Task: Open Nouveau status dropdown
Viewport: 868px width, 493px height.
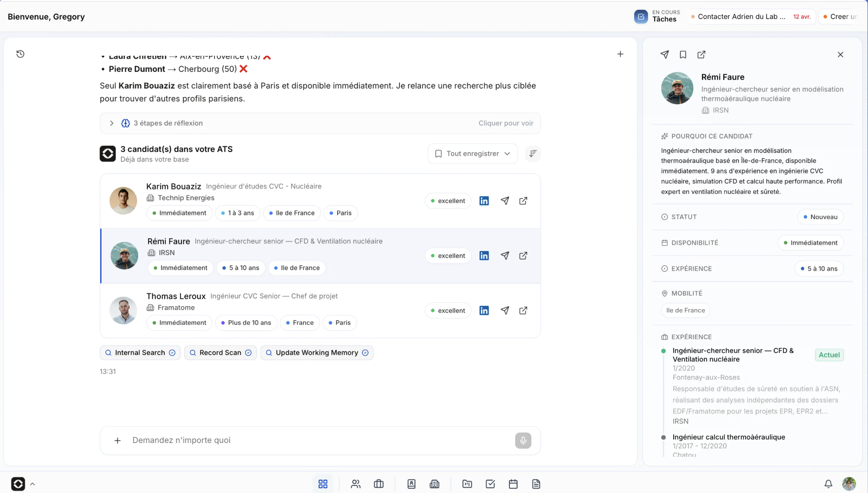Action: click(820, 217)
